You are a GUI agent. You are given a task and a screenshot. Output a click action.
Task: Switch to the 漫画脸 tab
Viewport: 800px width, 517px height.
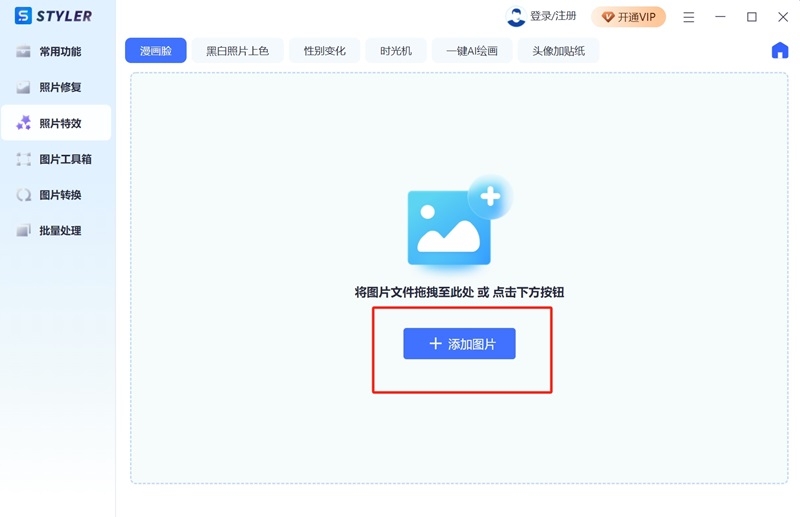[156, 51]
